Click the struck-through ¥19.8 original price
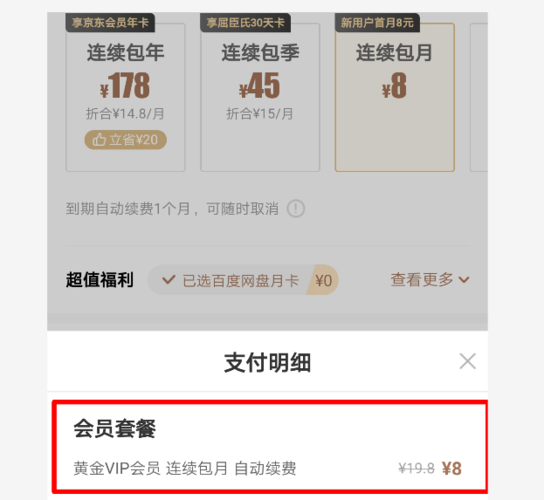 (416, 468)
